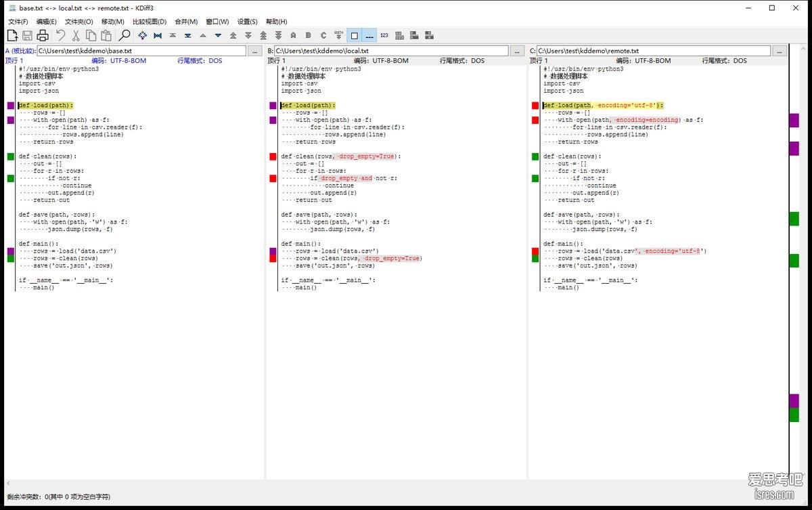Open the 文件(F) menu

coord(18,22)
